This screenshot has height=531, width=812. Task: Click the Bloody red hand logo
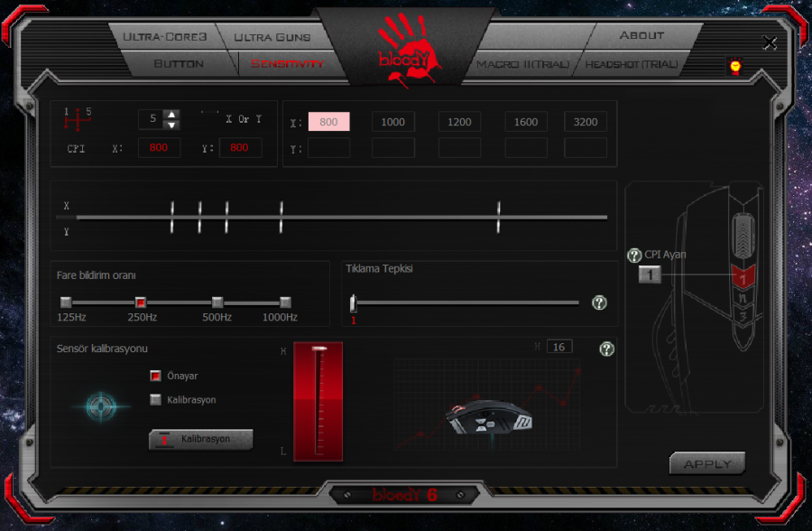coord(407,50)
